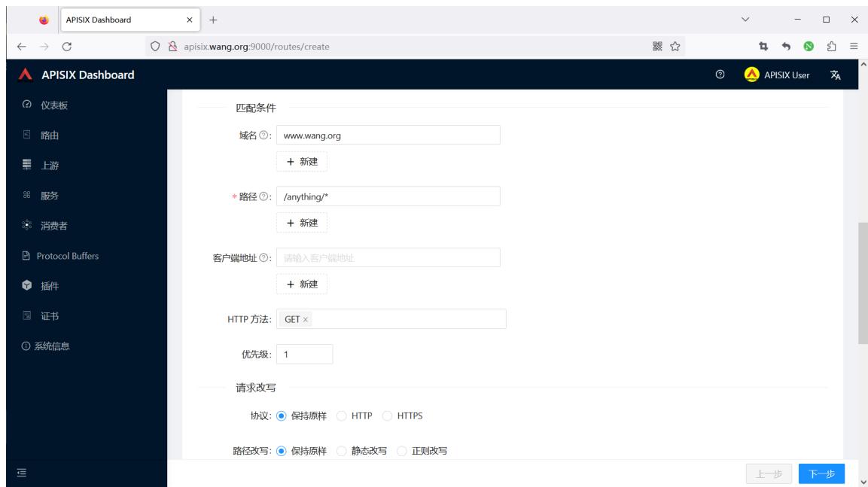Image resolution: width=868 pixels, height=487 pixels.
Task: Open the tracking protection shield icon
Action: click(155, 47)
